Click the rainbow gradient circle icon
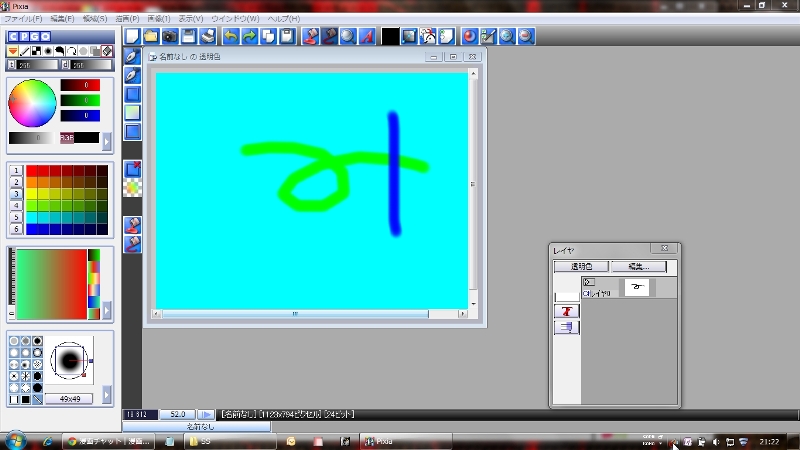The image size is (800, 450). pyautogui.click(x=133, y=188)
